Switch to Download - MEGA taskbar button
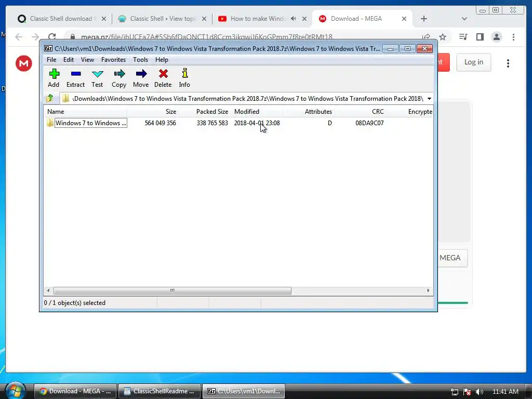Screen dimensions: 532x399 click(75, 391)
